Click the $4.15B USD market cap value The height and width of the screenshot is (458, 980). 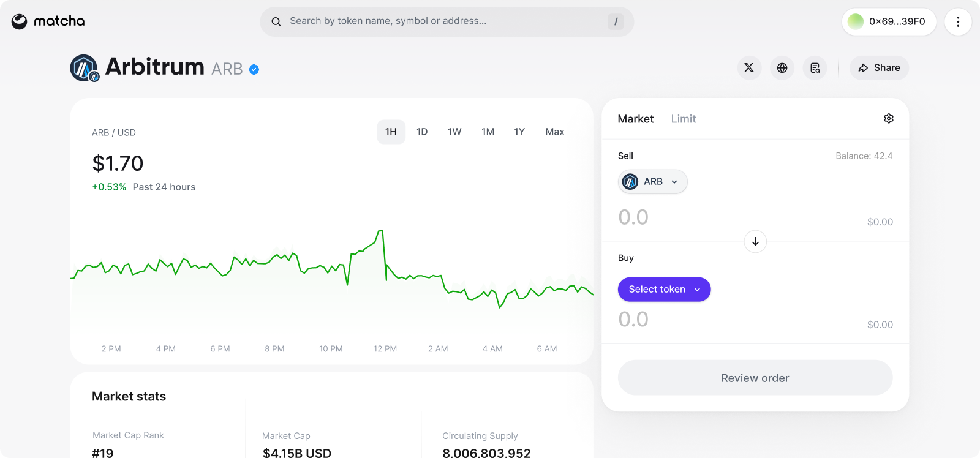[x=297, y=453]
